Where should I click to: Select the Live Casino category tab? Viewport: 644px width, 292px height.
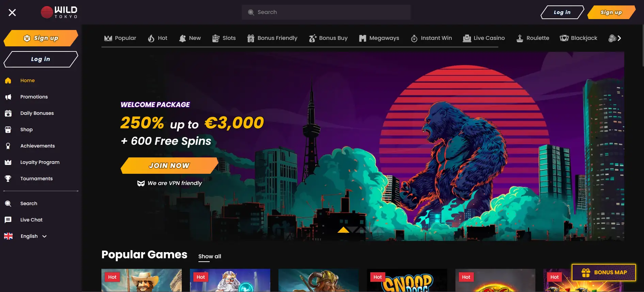tap(484, 38)
